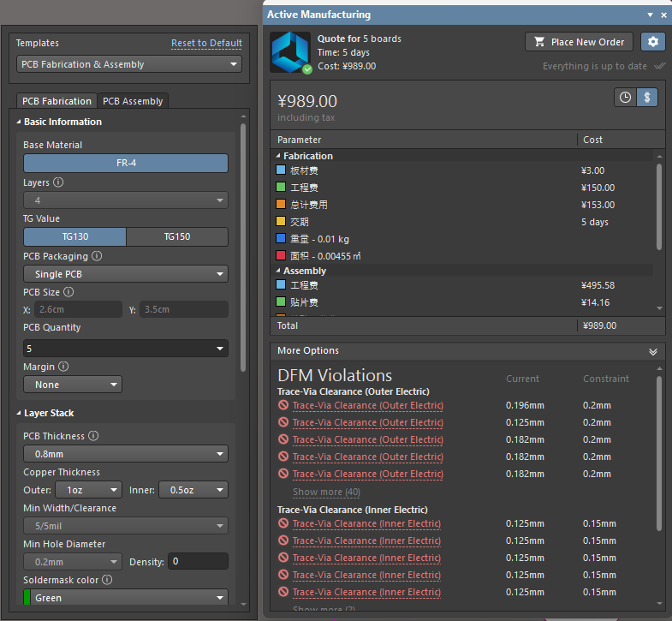Click the yellow swatch next to 交期
This screenshot has width=672, height=621.
(281, 221)
